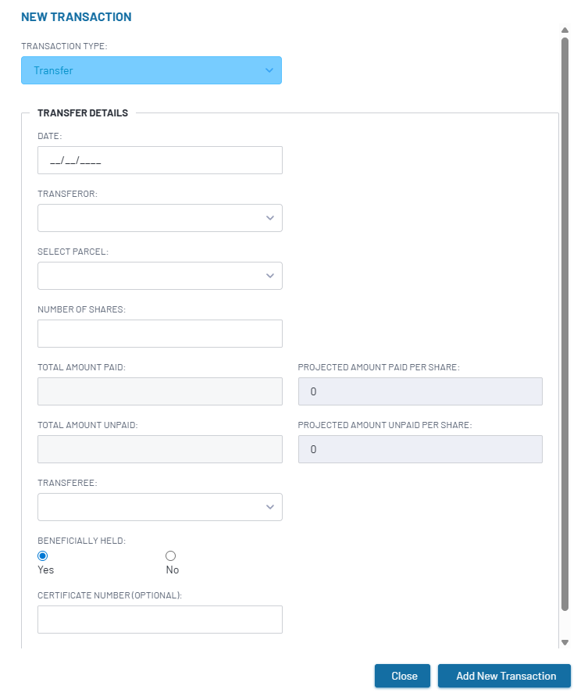
Task: Focus the Date input field
Action: 160,160
